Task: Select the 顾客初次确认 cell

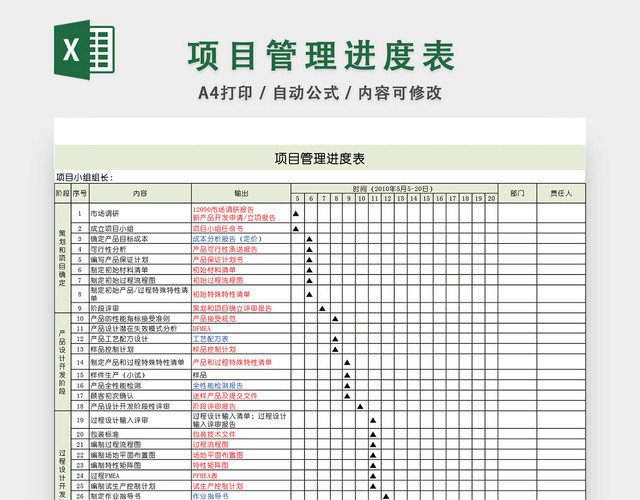Action: (140, 396)
